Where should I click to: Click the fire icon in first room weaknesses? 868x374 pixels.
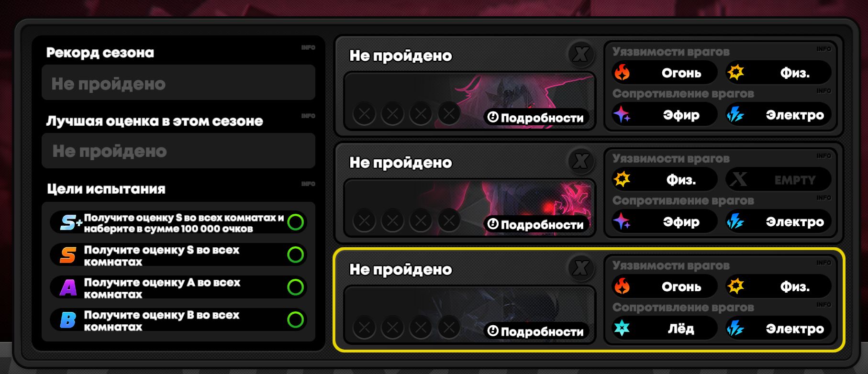pos(622,73)
